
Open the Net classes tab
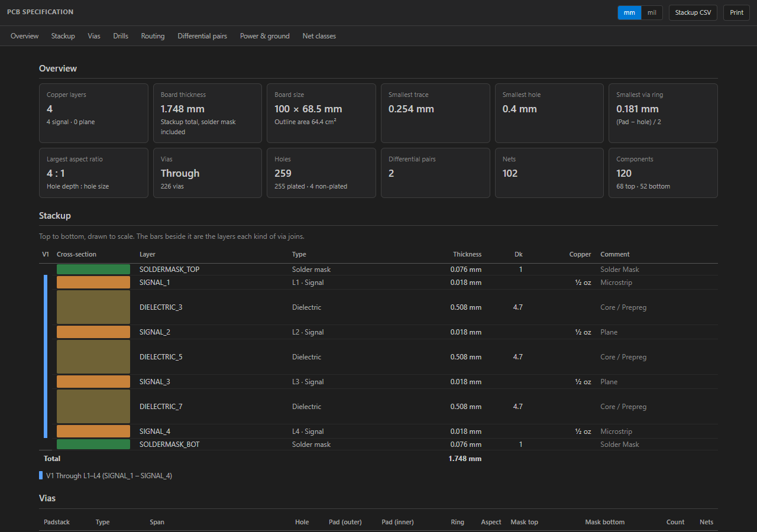pyautogui.click(x=319, y=36)
